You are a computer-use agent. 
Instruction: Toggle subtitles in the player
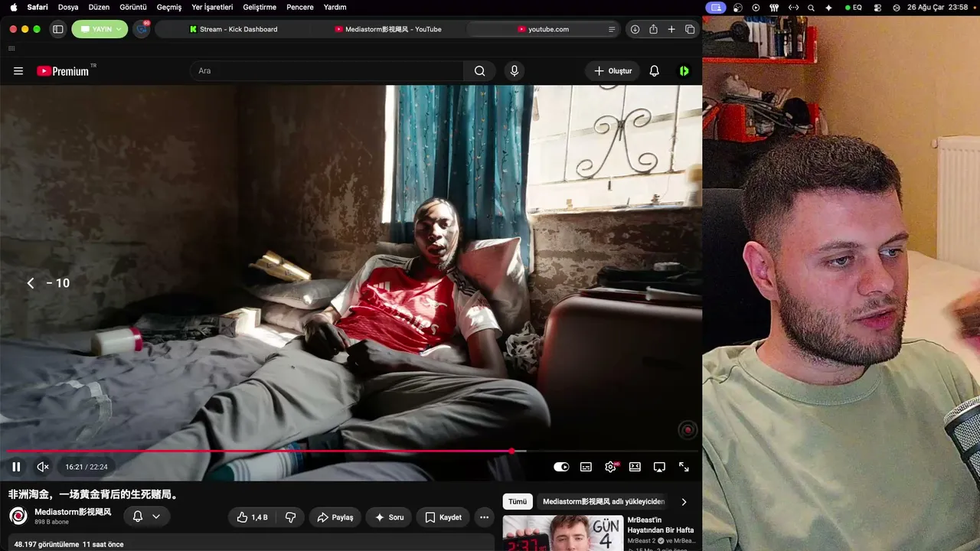[x=586, y=467]
